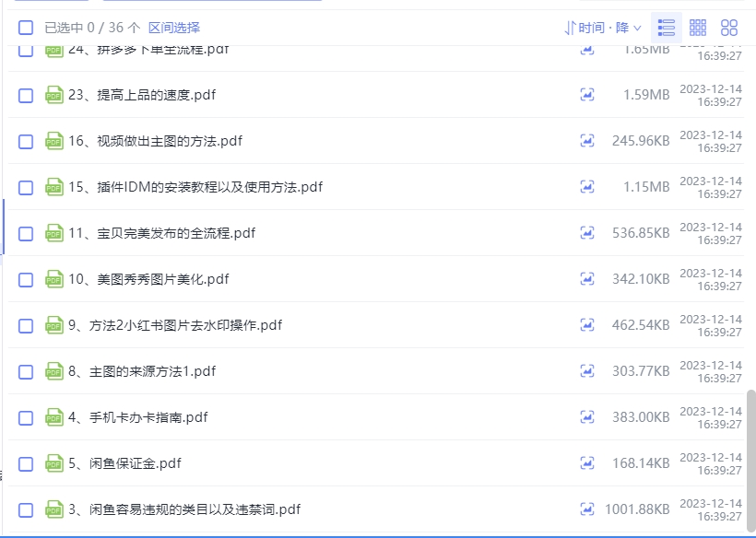Toggle the select-all checkbox in header
Screen dimensions: 756x538
pyautogui.click(x=26, y=28)
